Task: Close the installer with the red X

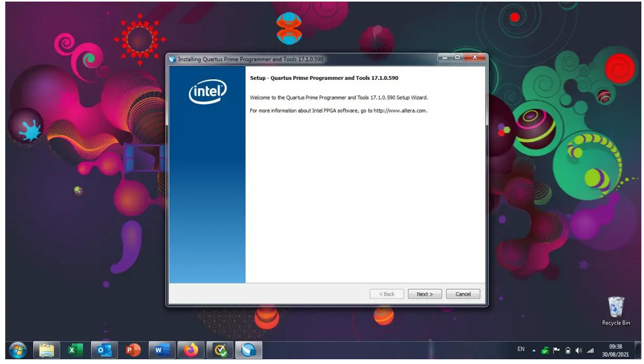Action: [x=474, y=57]
